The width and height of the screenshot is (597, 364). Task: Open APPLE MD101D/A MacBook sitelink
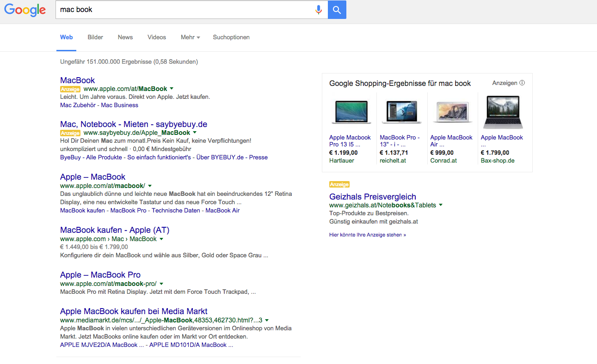tap(191, 345)
